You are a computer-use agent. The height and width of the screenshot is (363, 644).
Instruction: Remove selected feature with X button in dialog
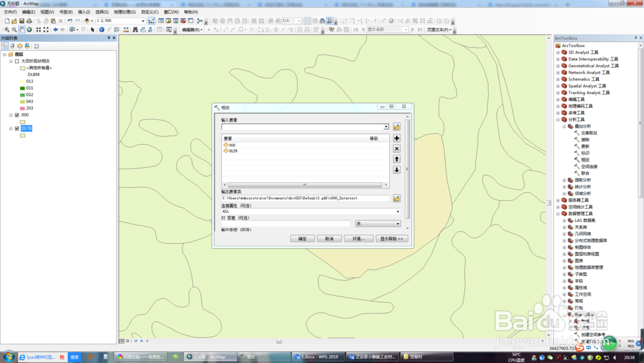pos(397,148)
